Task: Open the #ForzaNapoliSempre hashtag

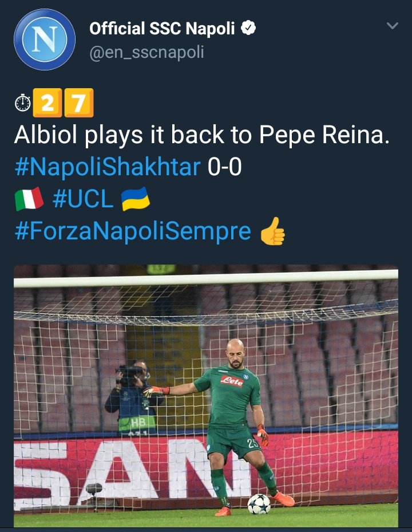Action: (132, 231)
